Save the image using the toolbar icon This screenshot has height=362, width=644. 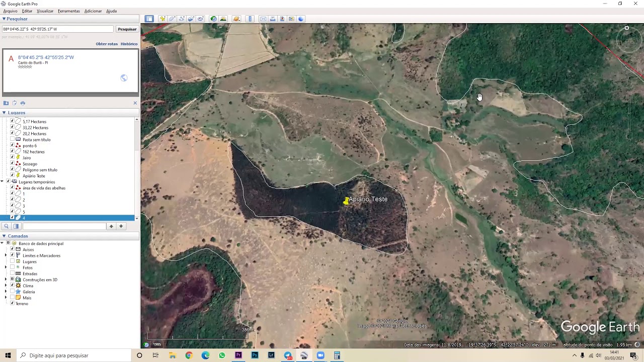(x=282, y=19)
